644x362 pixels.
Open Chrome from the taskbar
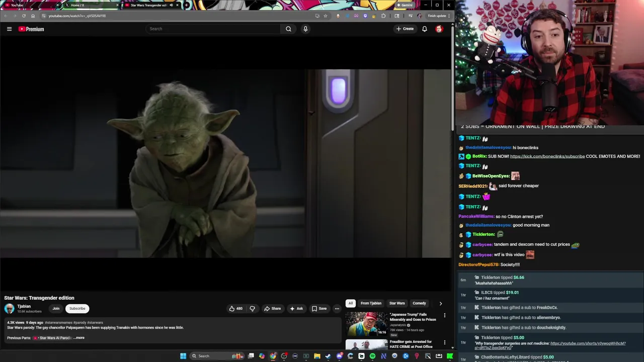point(273,356)
